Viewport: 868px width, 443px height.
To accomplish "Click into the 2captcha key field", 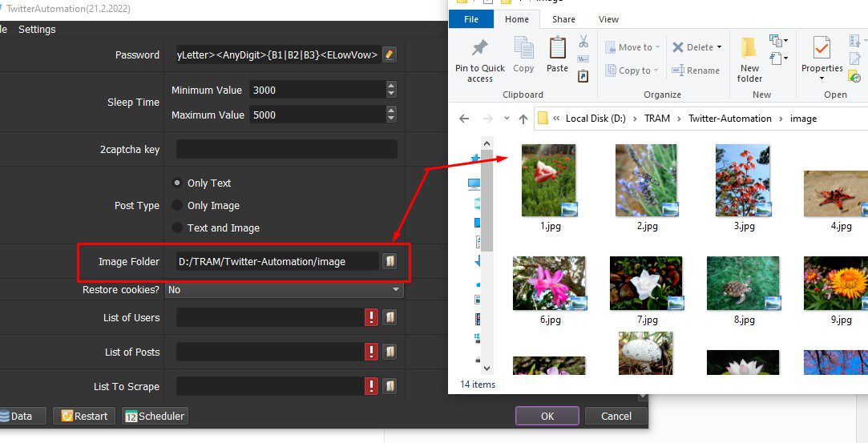I will pos(286,149).
